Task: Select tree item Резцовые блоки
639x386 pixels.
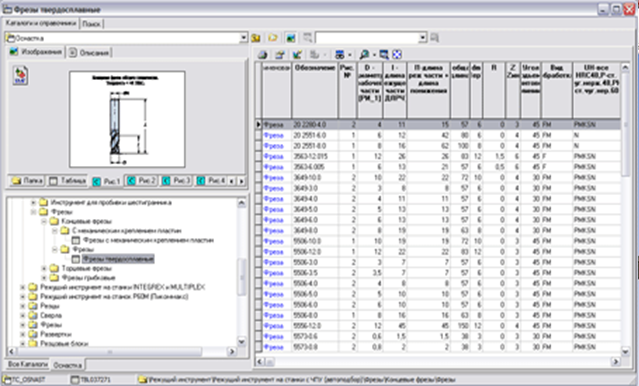Action: click(x=64, y=343)
